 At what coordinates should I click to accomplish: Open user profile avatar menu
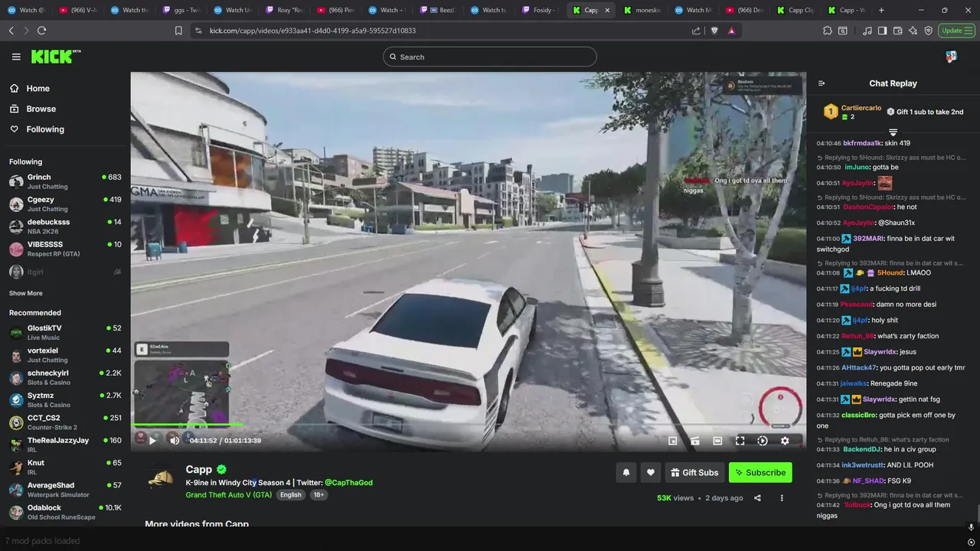(951, 57)
